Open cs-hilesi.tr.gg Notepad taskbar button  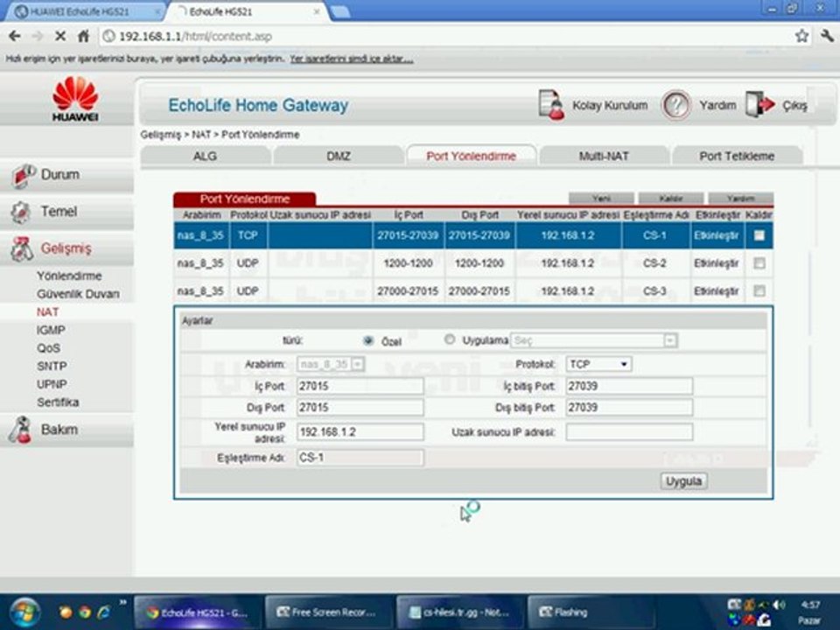(x=459, y=612)
